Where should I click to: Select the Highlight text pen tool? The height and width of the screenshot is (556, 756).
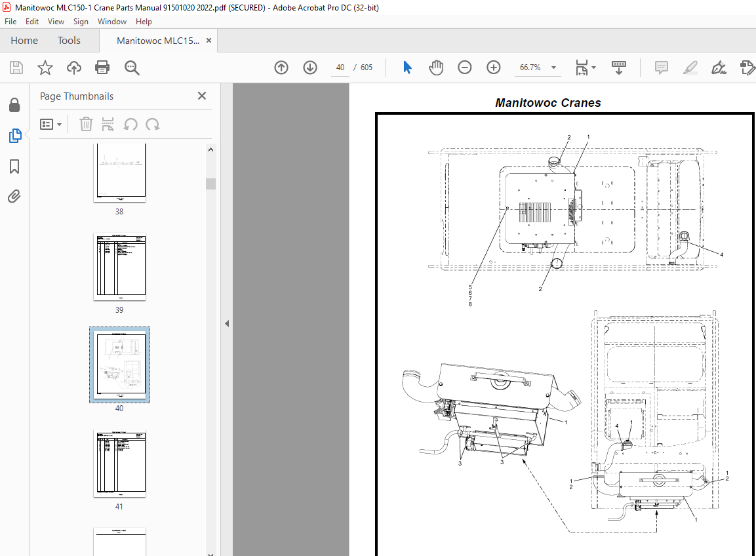pyautogui.click(x=690, y=68)
